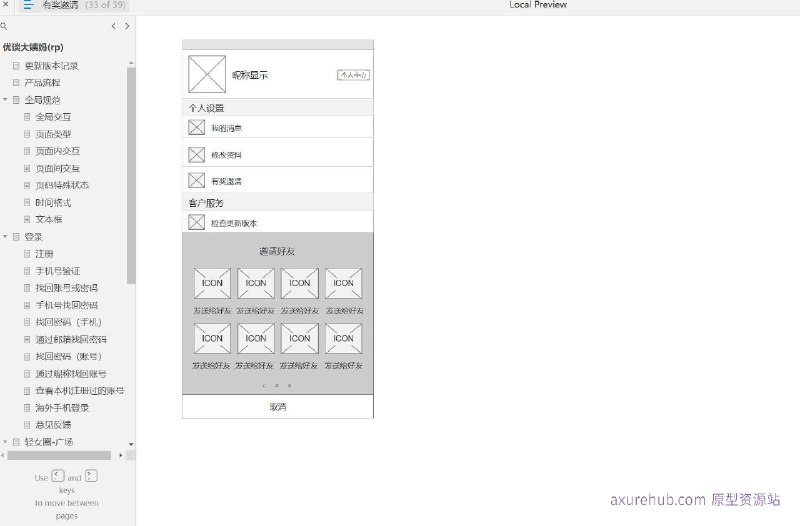Screen dimensions: 800x526
Task: Open the 通过邮箱找回密码 page
Action: tap(71, 339)
